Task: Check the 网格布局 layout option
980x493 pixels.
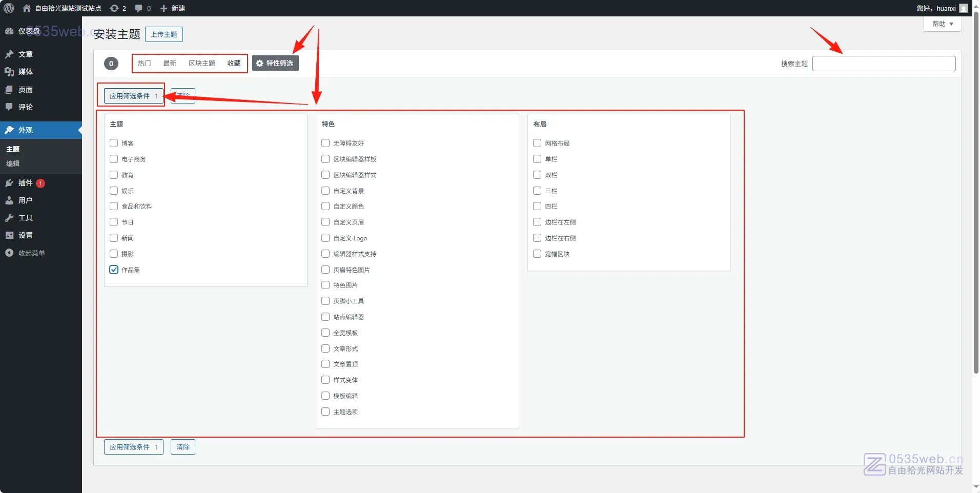Action: coord(537,143)
